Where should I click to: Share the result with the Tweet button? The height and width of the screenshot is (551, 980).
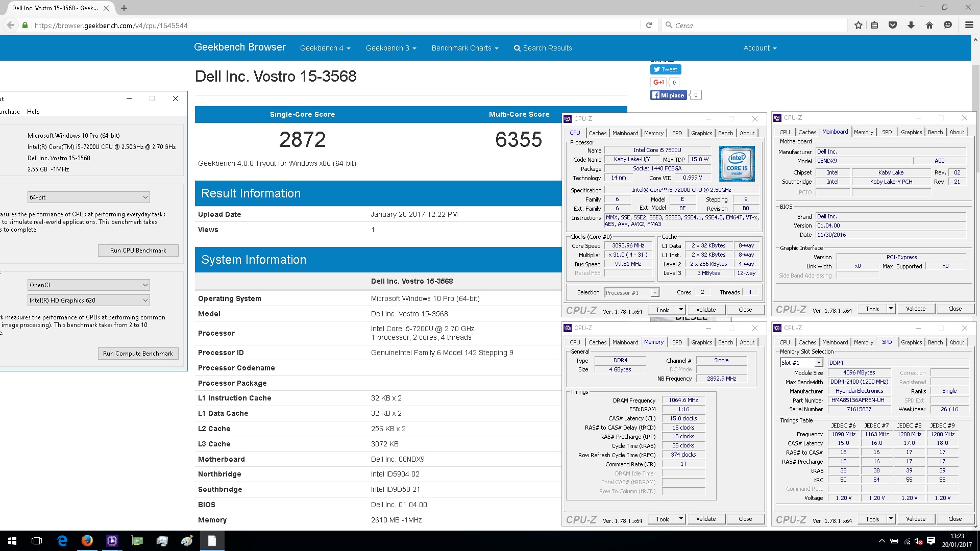(666, 69)
